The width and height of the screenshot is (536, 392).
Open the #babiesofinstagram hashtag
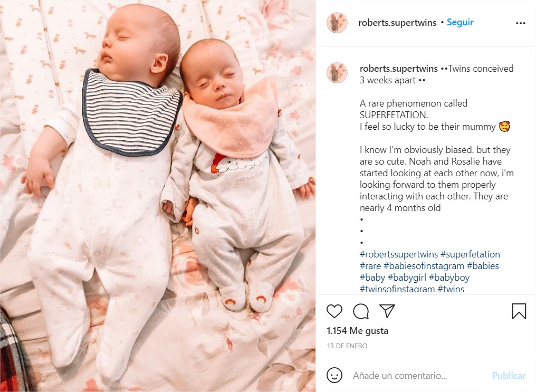pyautogui.click(x=424, y=266)
